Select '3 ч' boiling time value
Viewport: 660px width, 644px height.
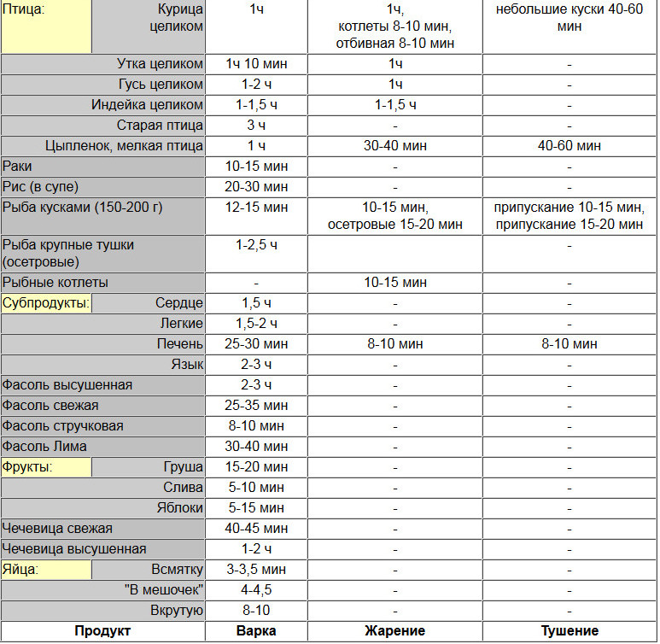pyautogui.click(x=256, y=126)
